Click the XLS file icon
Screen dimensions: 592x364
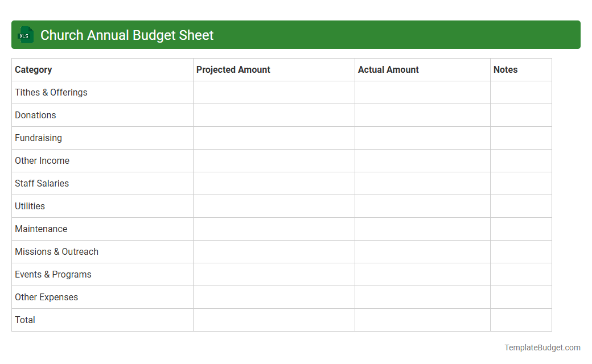click(25, 35)
